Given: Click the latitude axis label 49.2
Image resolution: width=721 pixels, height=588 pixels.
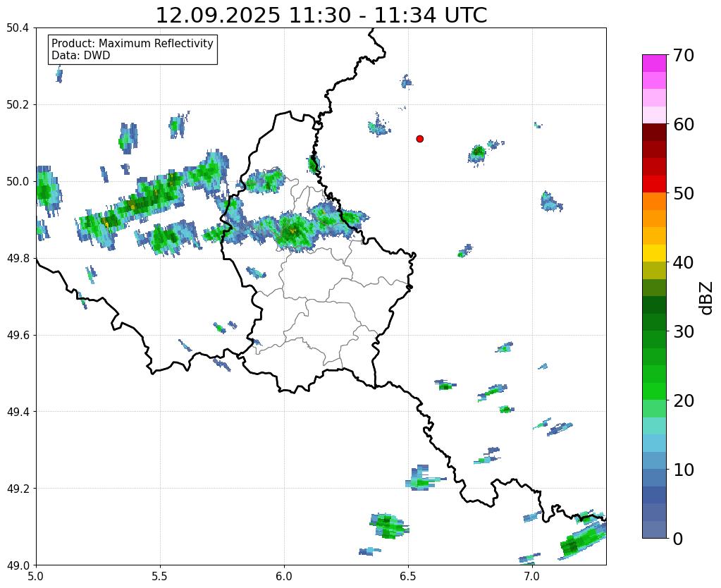Looking at the screenshot, I should tap(18, 489).
